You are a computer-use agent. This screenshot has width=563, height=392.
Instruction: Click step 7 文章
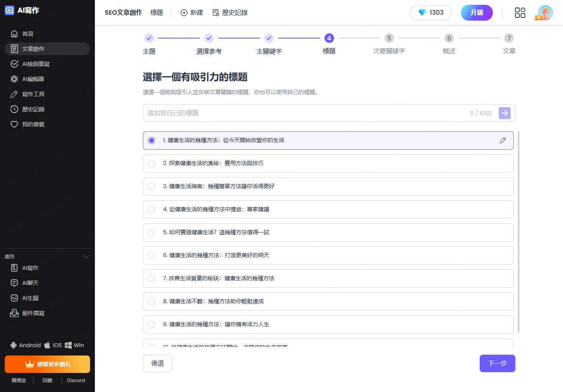509,38
